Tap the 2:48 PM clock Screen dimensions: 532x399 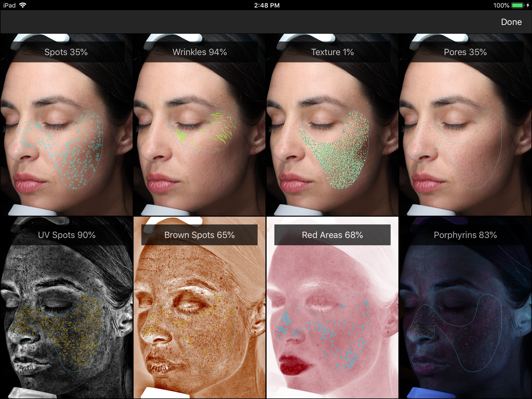point(267,5)
